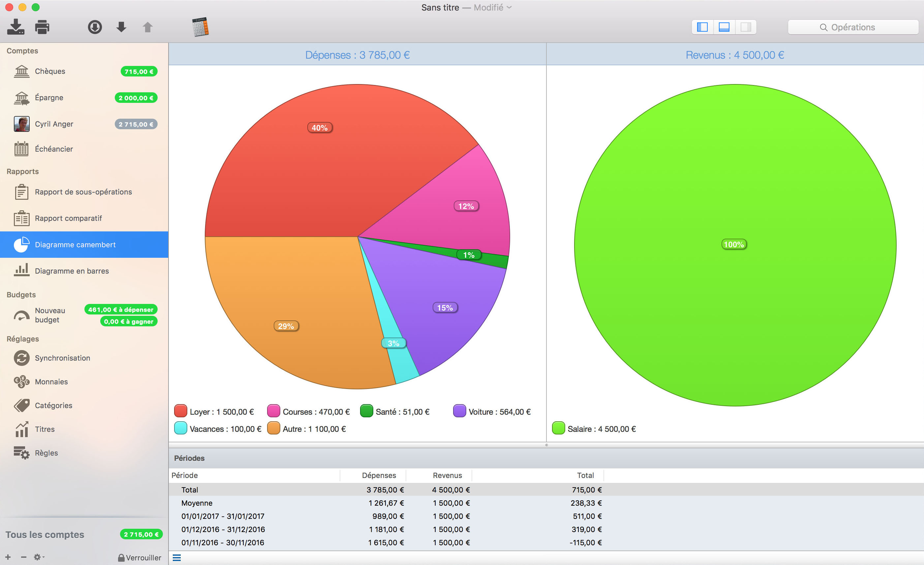Click the Verrouiller lock button

(x=139, y=557)
